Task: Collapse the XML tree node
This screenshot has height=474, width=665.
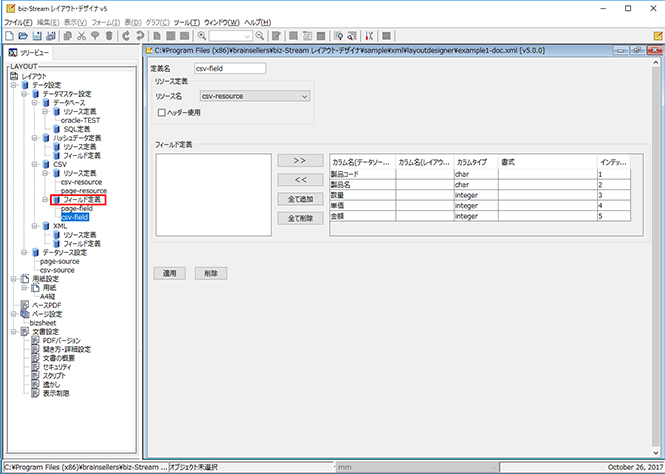Action: 35,226
